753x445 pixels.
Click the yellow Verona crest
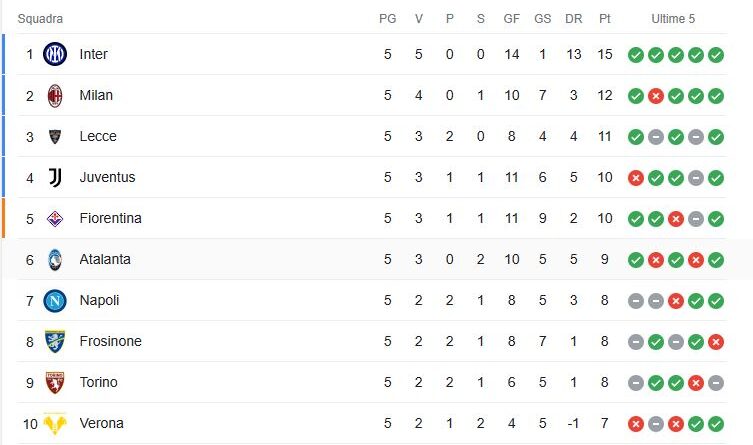point(55,423)
